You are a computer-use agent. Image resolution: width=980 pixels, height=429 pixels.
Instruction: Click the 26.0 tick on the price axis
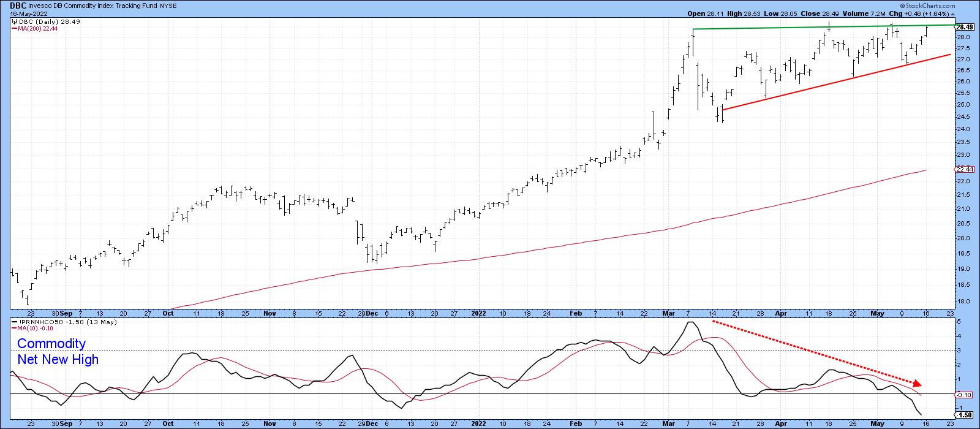tap(962, 81)
